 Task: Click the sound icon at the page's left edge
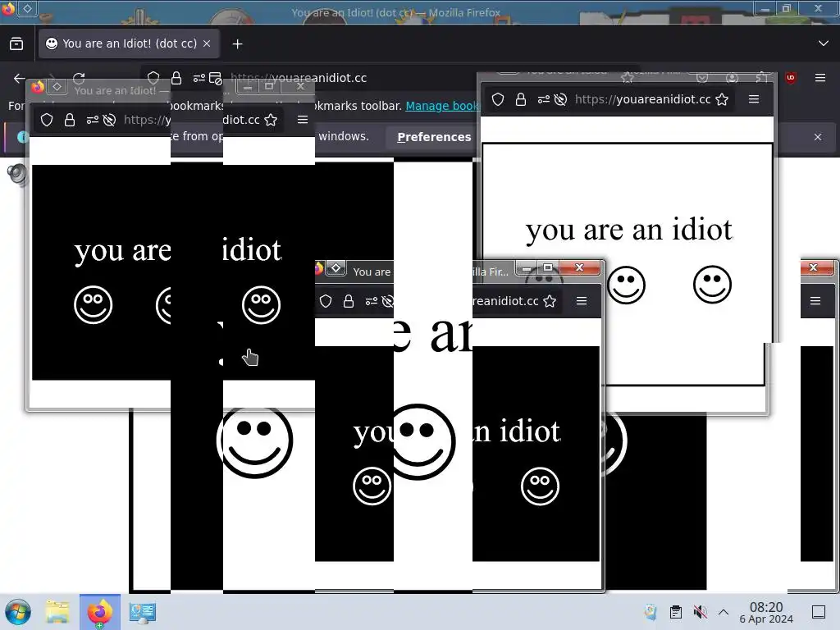tap(18, 174)
